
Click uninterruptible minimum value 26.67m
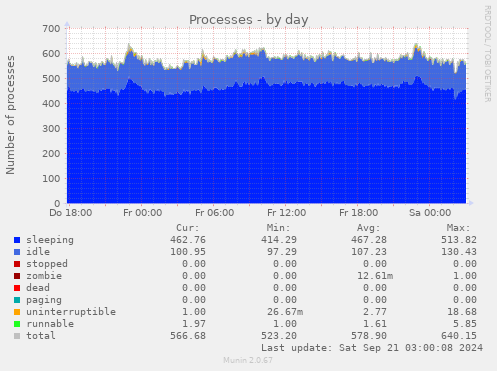tap(285, 312)
